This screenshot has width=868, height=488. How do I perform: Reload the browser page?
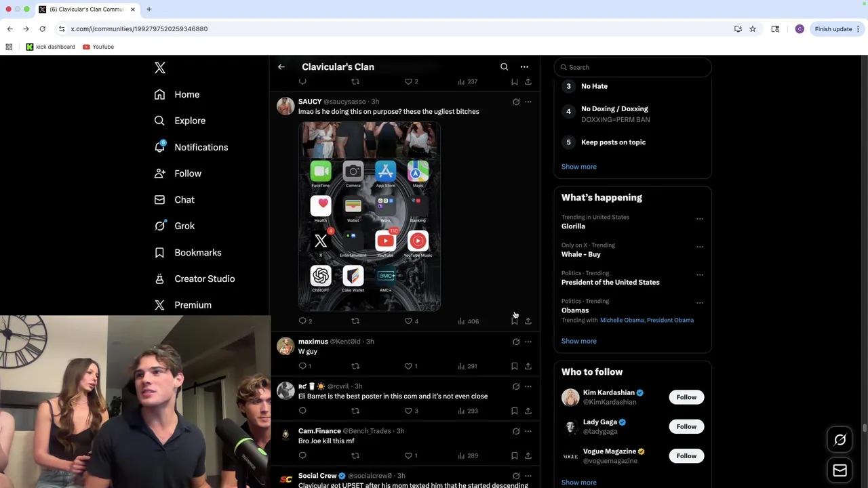[x=42, y=29]
